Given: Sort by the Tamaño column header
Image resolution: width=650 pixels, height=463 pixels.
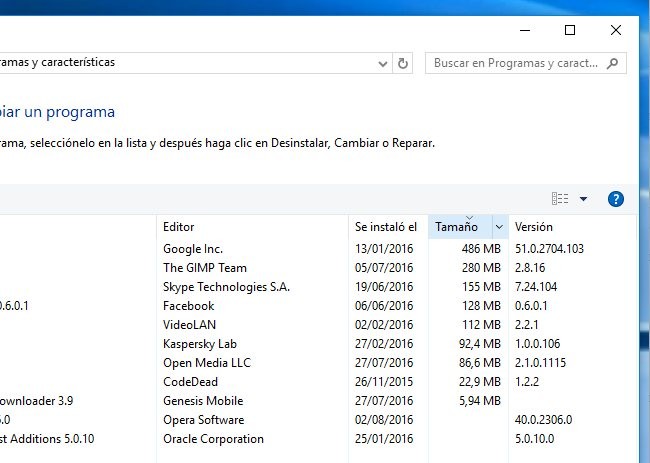Looking at the screenshot, I should click(x=461, y=227).
